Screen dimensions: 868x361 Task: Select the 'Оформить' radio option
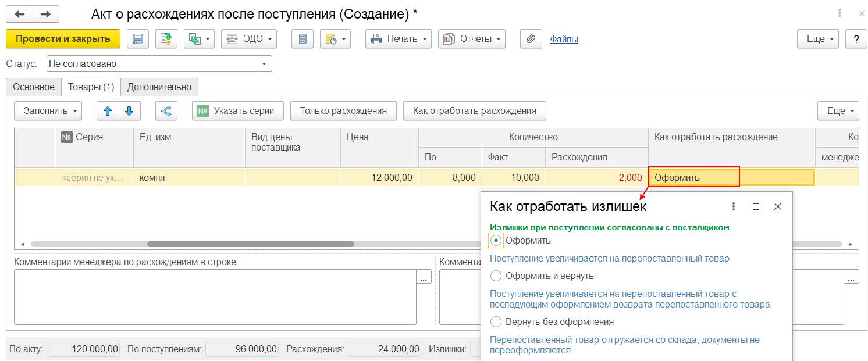pyautogui.click(x=496, y=240)
